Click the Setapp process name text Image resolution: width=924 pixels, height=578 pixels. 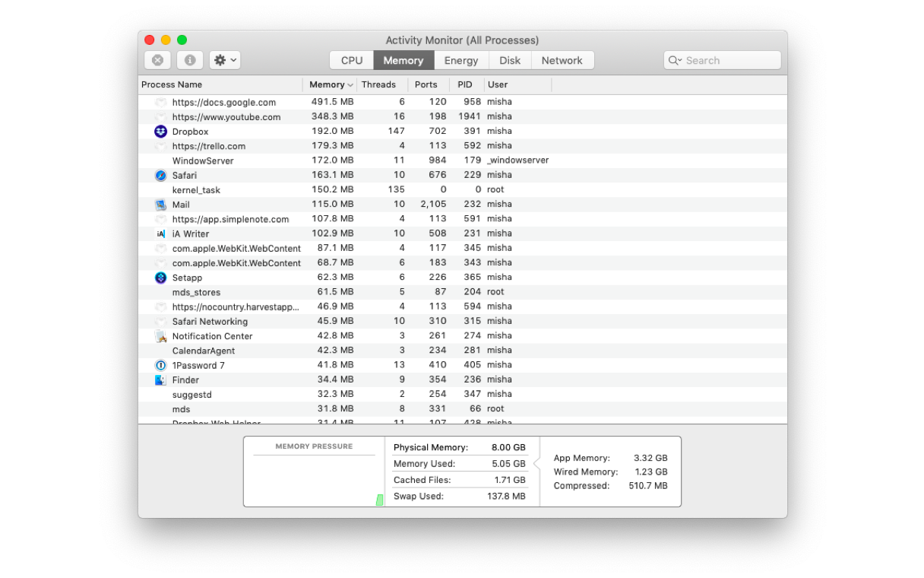click(x=187, y=278)
